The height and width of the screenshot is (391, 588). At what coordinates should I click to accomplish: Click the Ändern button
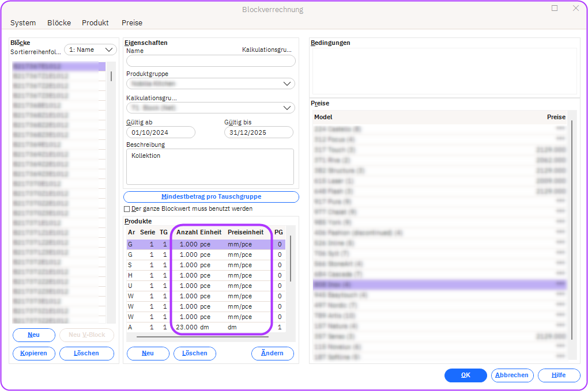click(272, 354)
